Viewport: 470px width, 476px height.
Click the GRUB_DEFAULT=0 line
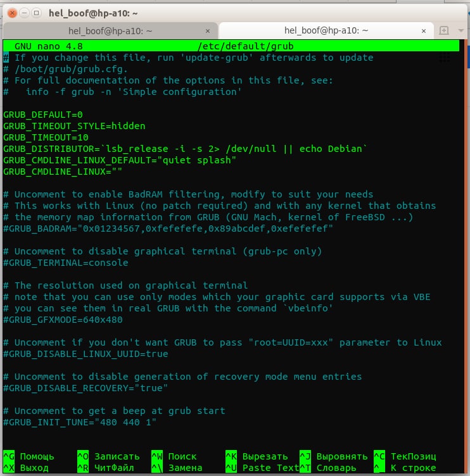point(43,115)
